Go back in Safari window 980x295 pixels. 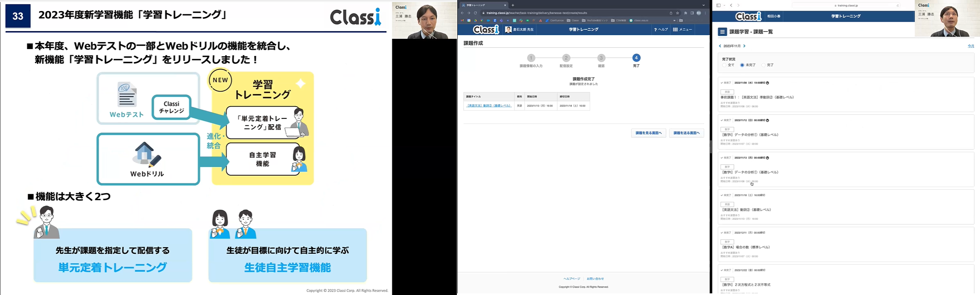tap(731, 5)
